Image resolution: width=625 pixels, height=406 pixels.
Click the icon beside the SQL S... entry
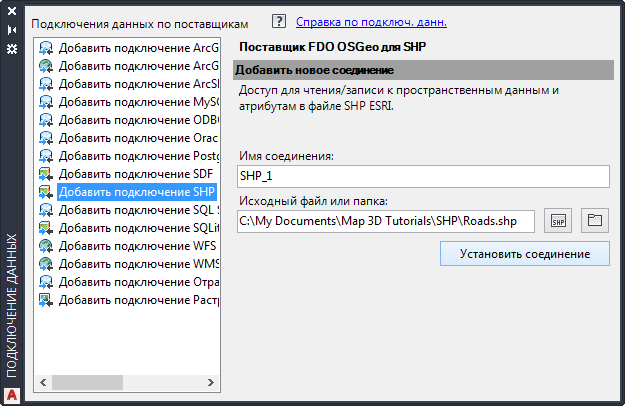pyautogui.click(x=46, y=210)
